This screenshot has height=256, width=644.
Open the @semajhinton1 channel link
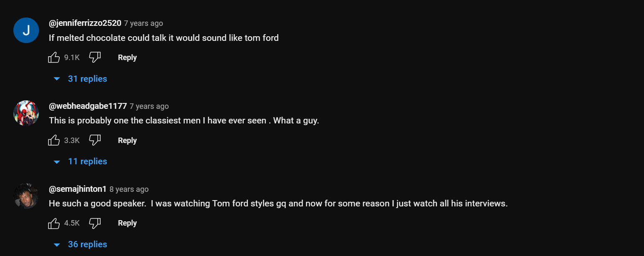tap(78, 189)
